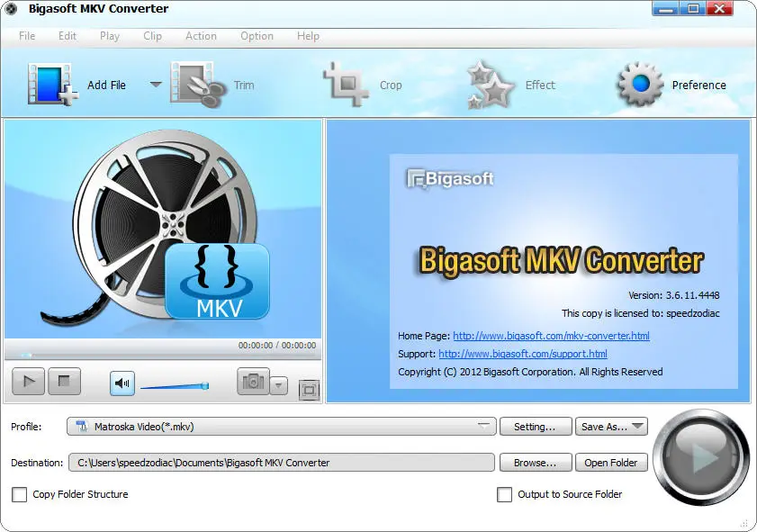Open the Bigasoft MKV converter home page link
Image resolution: width=757 pixels, height=532 pixels.
pyautogui.click(x=552, y=336)
